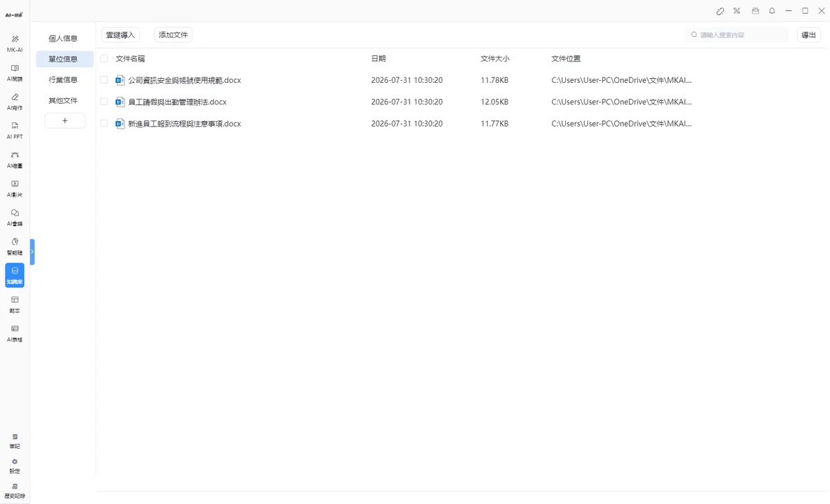Click the 日期 column header
This screenshot has height=504, width=830.
[x=378, y=59]
